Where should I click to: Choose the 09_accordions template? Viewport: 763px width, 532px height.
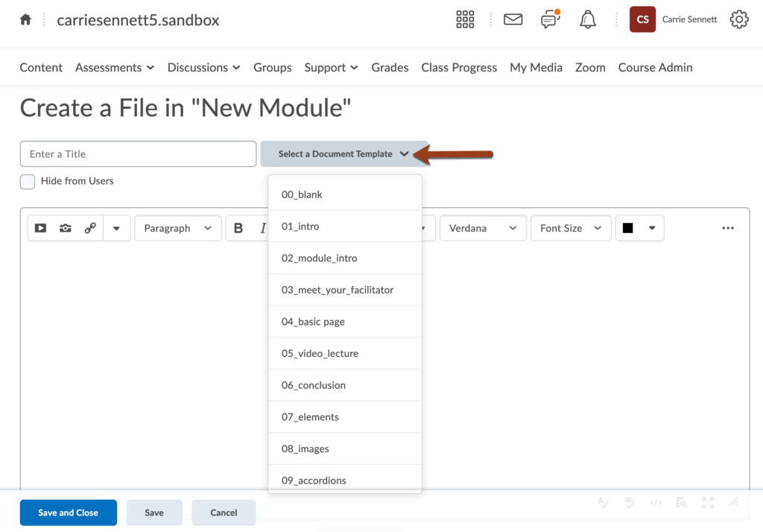point(345,479)
